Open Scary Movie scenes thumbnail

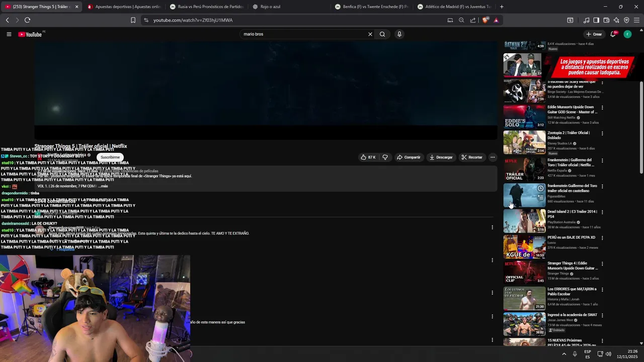point(524,90)
